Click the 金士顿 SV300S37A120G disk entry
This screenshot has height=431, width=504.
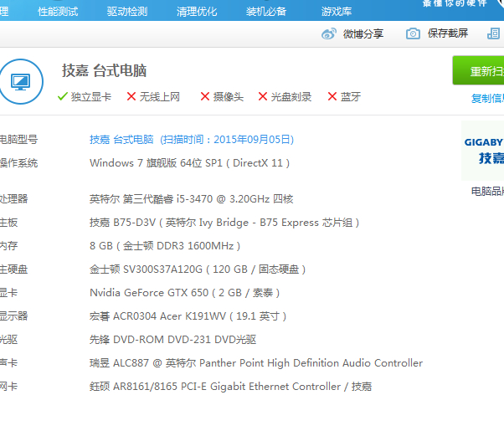point(198,269)
